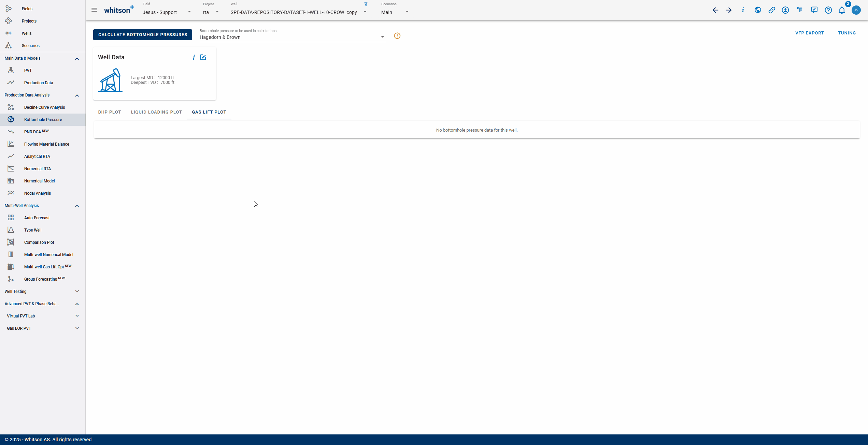The height and width of the screenshot is (445, 868).
Task: Toggle the hamburger menu icon
Action: point(95,10)
